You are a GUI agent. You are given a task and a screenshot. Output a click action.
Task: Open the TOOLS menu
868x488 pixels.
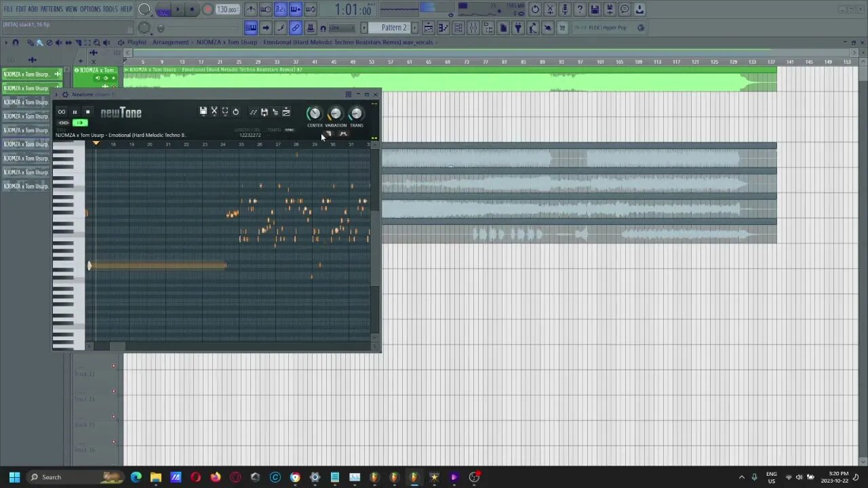111,9
